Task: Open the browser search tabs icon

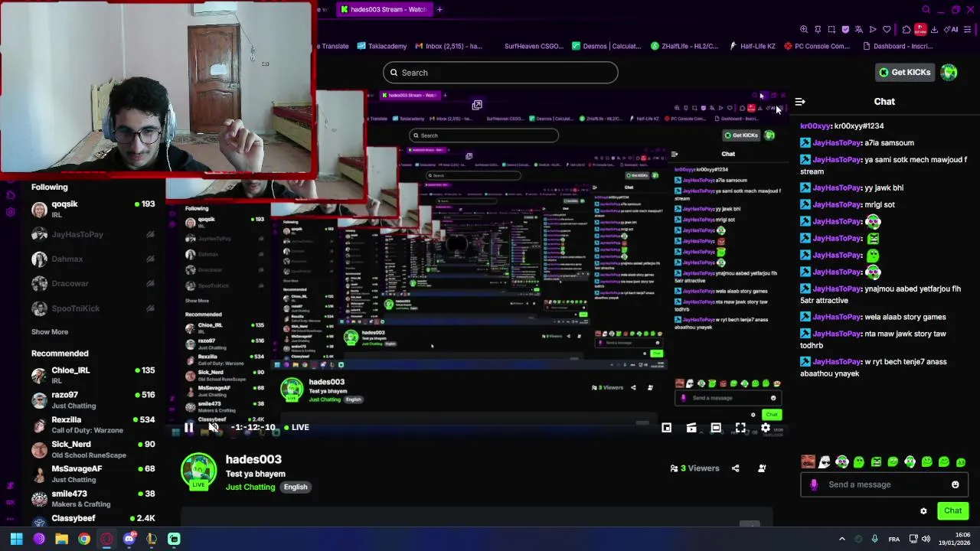Action: (x=926, y=10)
